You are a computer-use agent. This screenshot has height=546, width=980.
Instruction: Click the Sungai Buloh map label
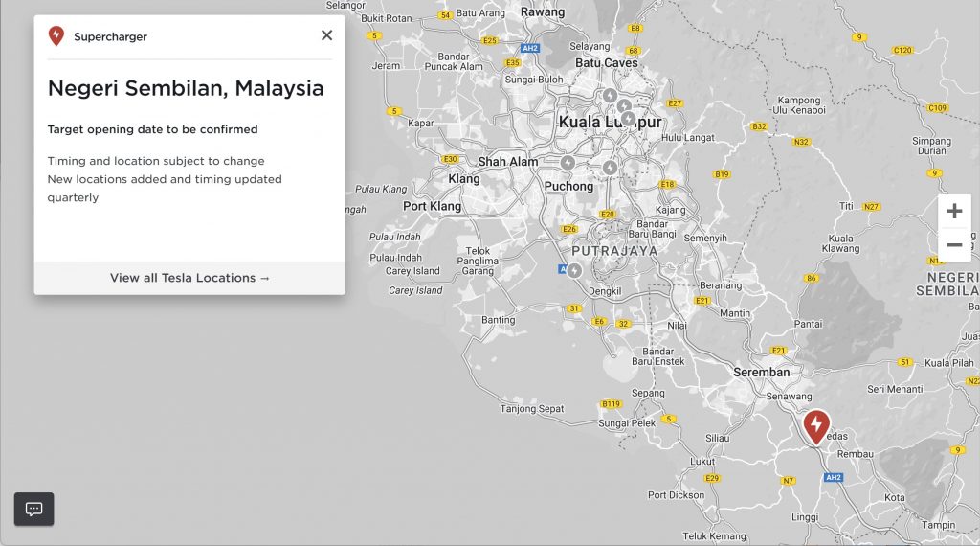click(534, 80)
